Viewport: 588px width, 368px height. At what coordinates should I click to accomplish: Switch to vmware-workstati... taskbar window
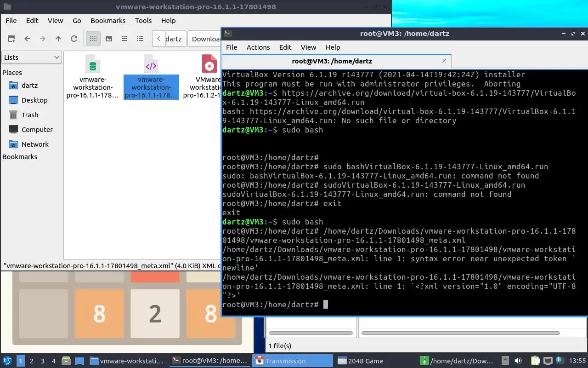coord(127,361)
